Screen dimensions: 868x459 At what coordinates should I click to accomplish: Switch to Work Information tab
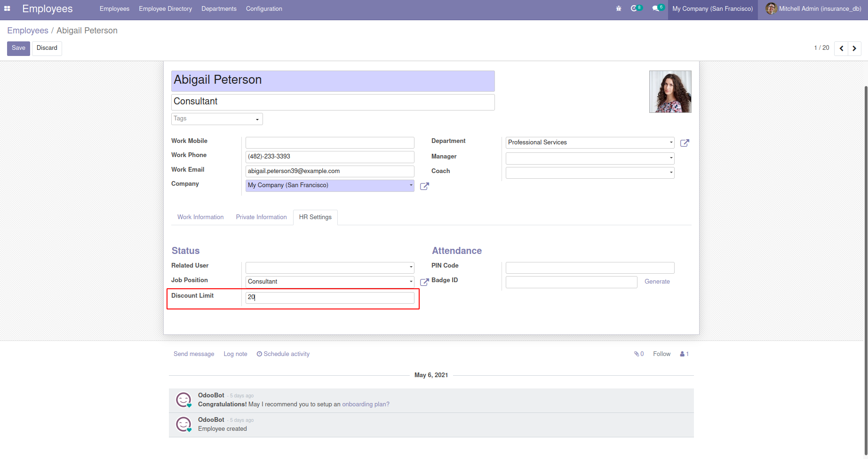coord(200,217)
